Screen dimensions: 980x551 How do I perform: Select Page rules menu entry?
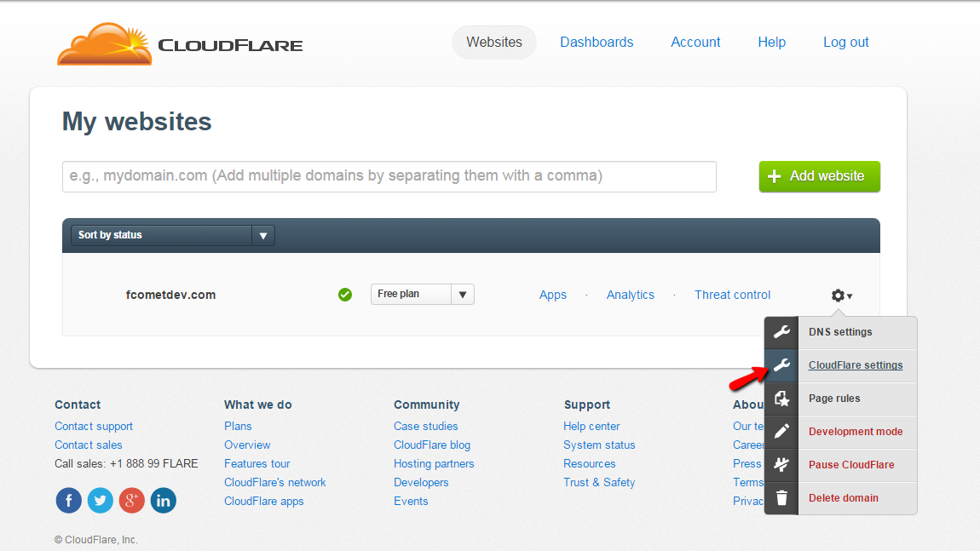point(834,399)
